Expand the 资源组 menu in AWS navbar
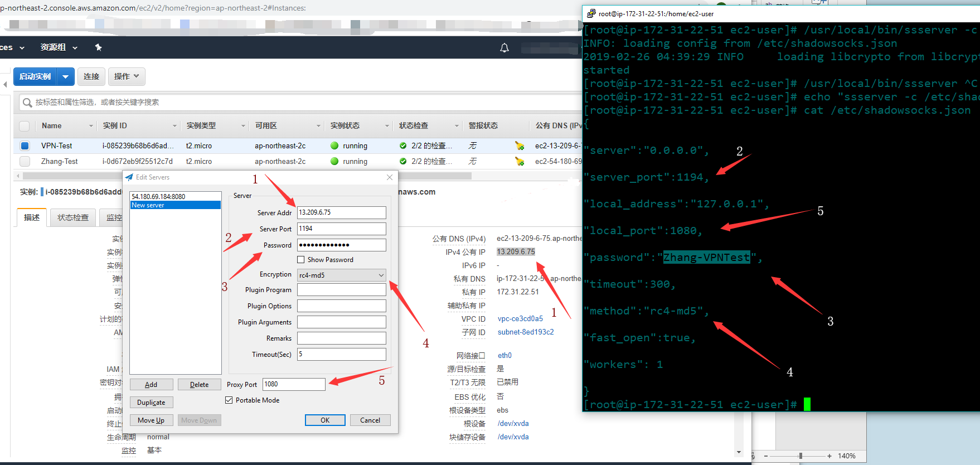Image resolution: width=980 pixels, height=465 pixels. [59, 47]
